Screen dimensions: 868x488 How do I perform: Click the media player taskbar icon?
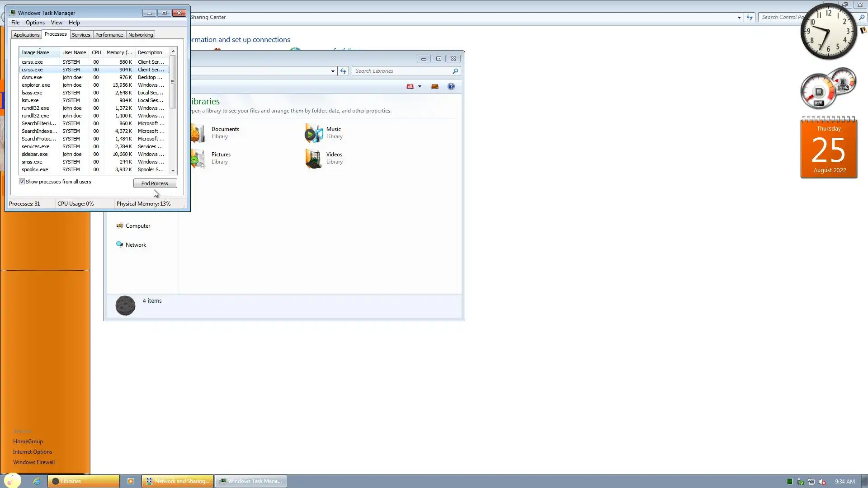(131, 481)
